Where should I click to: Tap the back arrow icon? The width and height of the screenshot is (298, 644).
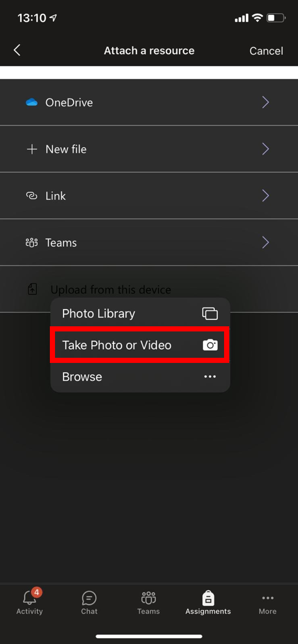coord(17,50)
